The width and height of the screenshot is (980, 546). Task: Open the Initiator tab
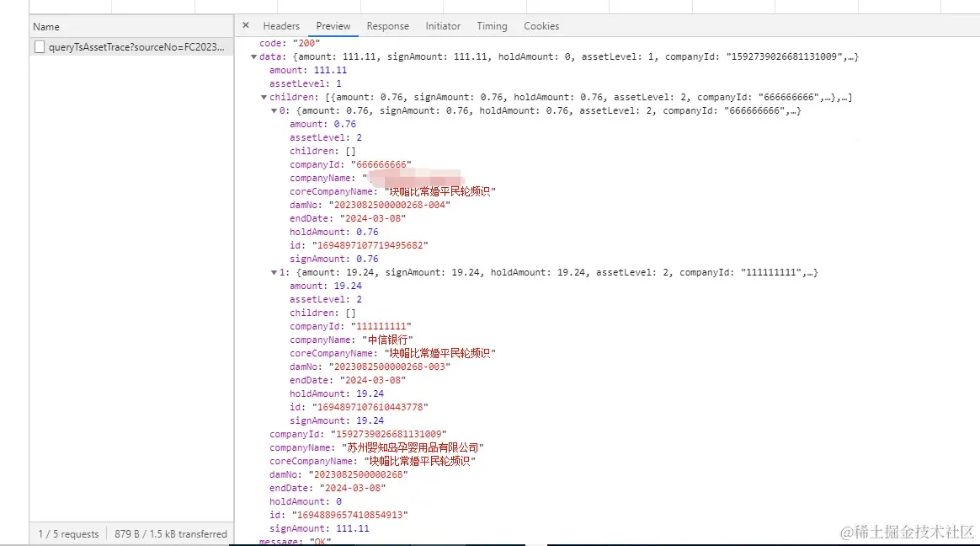pos(443,26)
